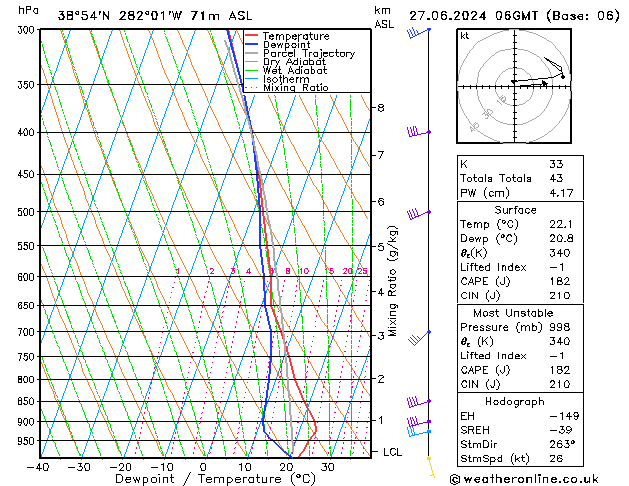
Task: Click the StmDir value 263°
Action: (x=562, y=445)
